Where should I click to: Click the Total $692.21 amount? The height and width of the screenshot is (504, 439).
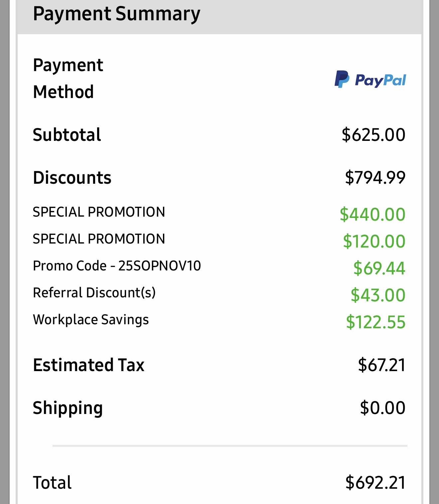pos(375,482)
